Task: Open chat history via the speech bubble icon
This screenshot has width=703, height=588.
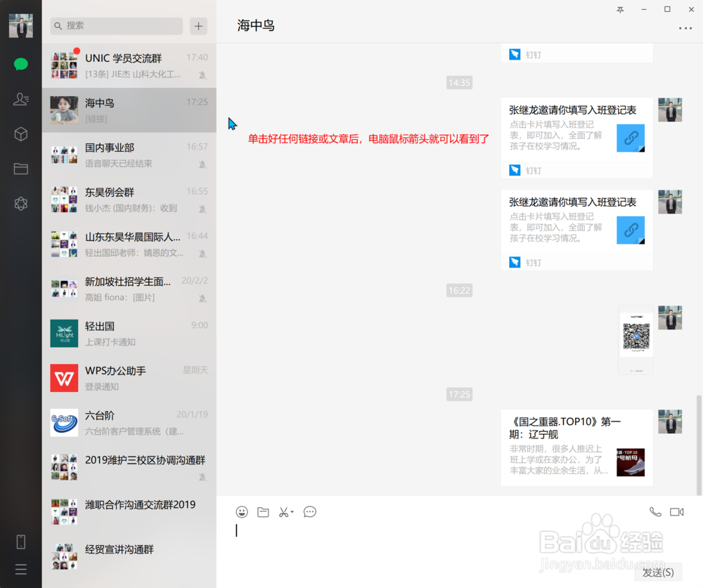Action: point(309,512)
